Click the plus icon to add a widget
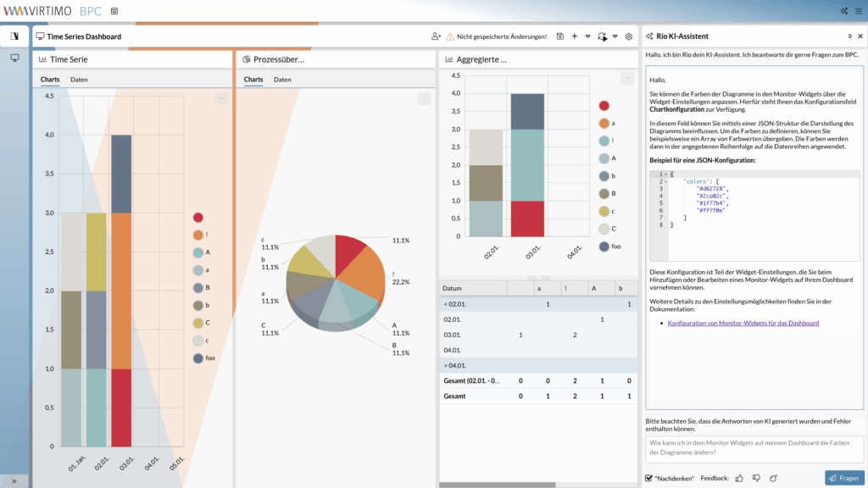Screen dimensions: 868x488 (575, 36)
